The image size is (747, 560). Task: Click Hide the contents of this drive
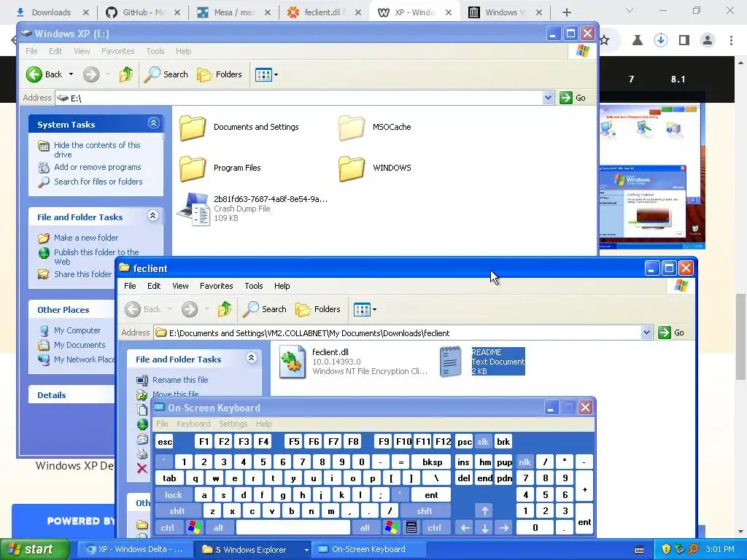97,149
